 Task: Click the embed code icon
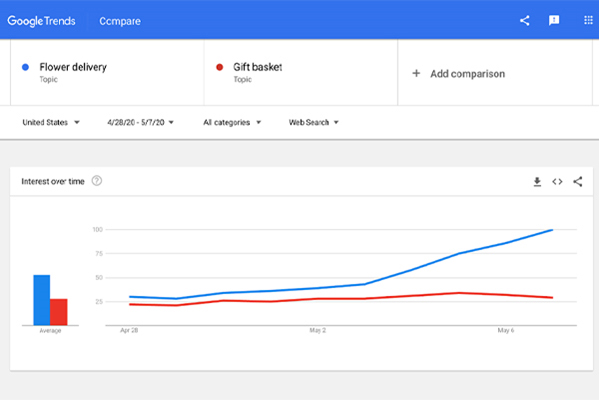(x=557, y=182)
